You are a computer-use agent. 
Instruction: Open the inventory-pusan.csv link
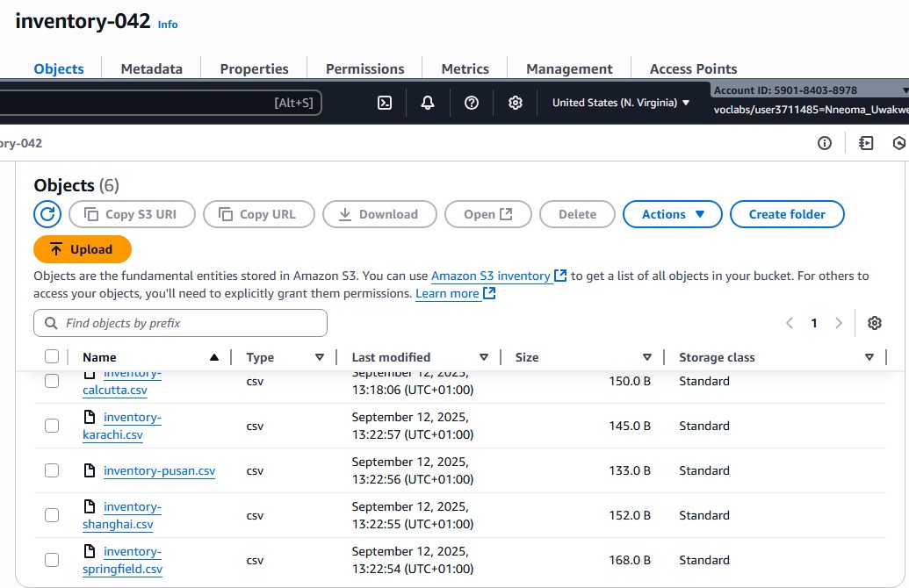pos(160,470)
